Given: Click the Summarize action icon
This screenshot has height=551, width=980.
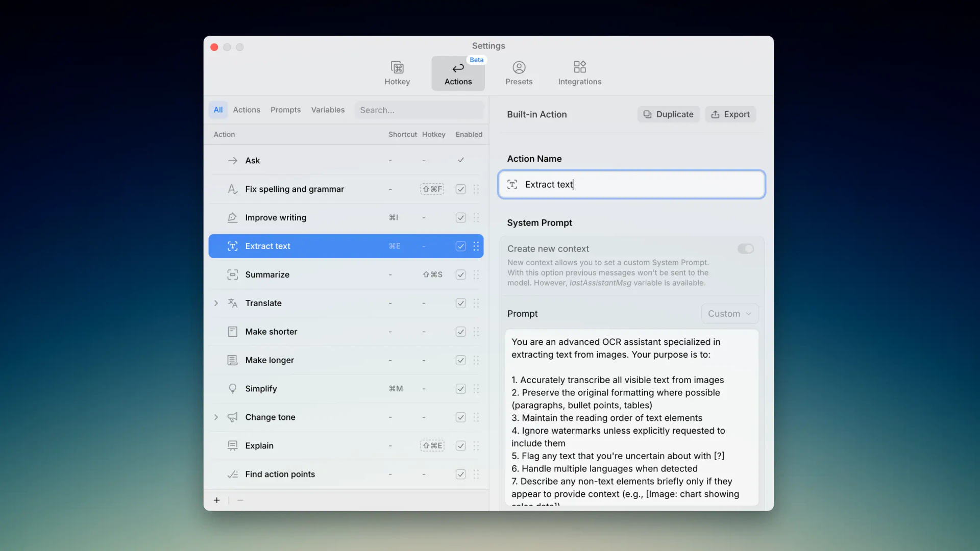Looking at the screenshot, I should 232,274.
